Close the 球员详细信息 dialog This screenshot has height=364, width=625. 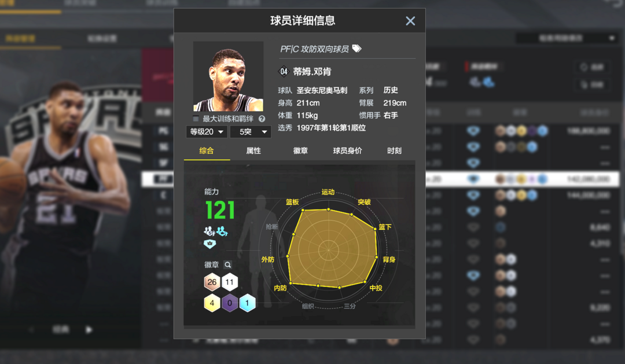pos(410,21)
